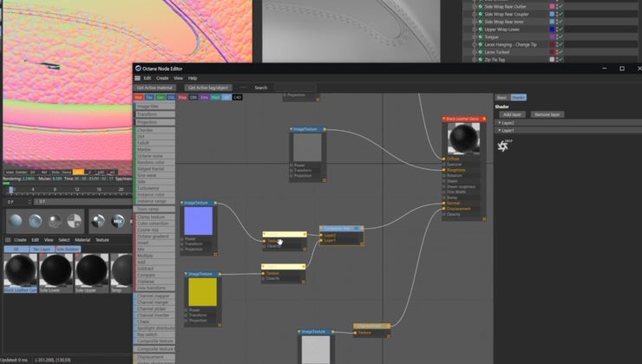The image size is (642, 364).
Task: Pick the half-metal half-glass preset sphere icon
Action: tap(98, 221)
